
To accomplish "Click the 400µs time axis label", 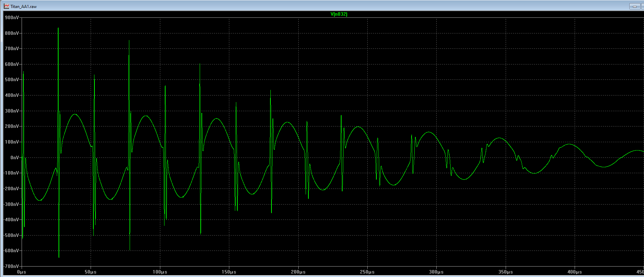I will coord(575,272).
